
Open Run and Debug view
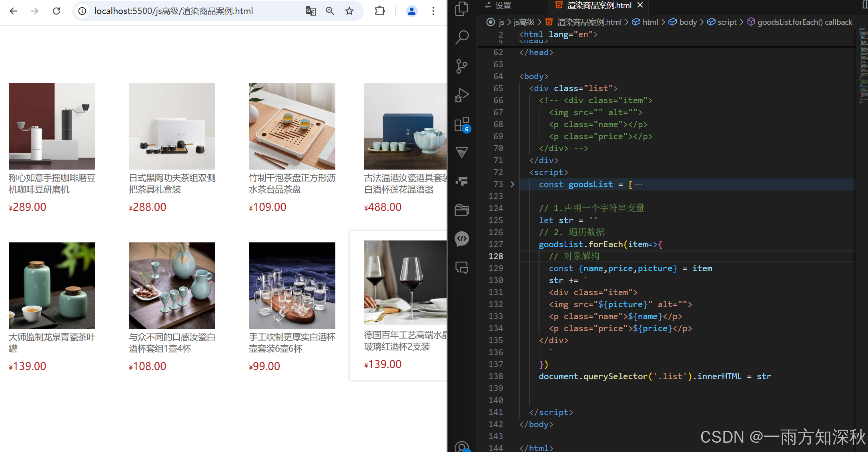click(x=462, y=96)
